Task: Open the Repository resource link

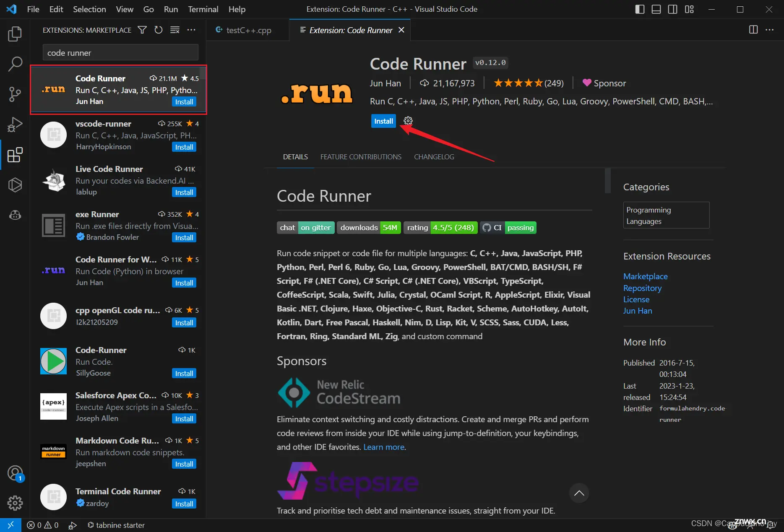Action: click(x=642, y=288)
